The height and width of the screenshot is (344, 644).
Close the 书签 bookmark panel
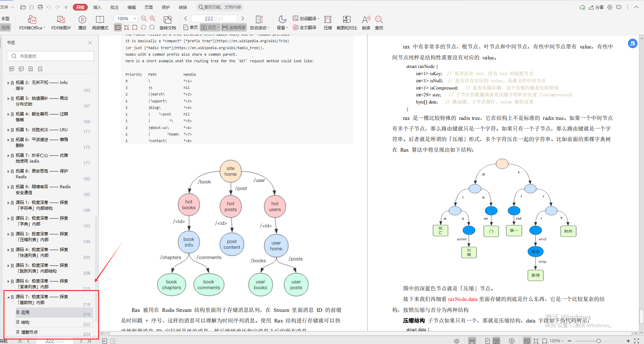[x=90, y=43]
